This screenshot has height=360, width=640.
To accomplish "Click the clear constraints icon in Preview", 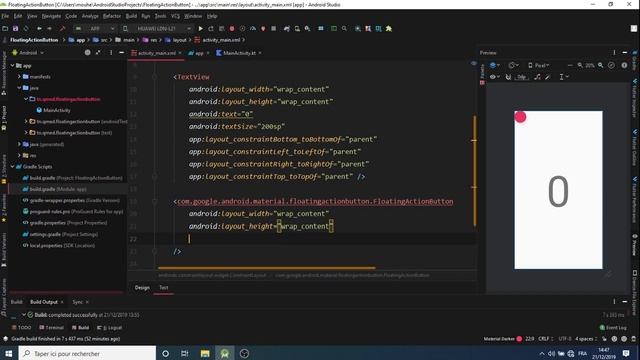I will pos(538,77).
